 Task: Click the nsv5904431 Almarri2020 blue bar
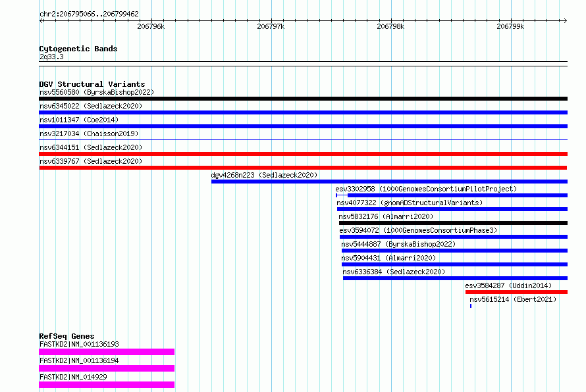(454, 264)
